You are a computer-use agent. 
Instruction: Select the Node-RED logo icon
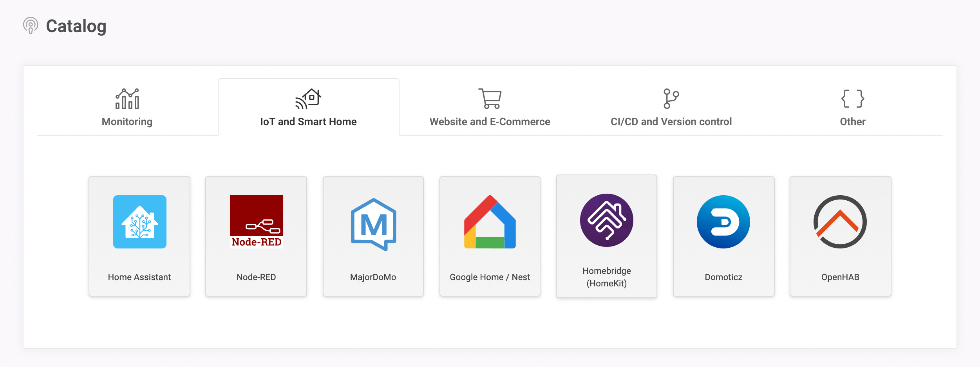click(256, 221)
